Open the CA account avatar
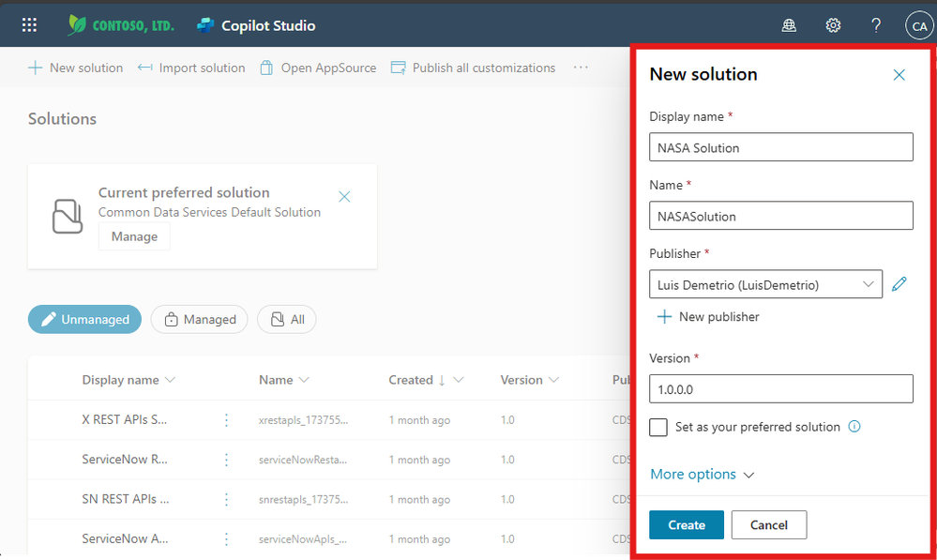Viewport: 937px width, 560px height. 919,25
